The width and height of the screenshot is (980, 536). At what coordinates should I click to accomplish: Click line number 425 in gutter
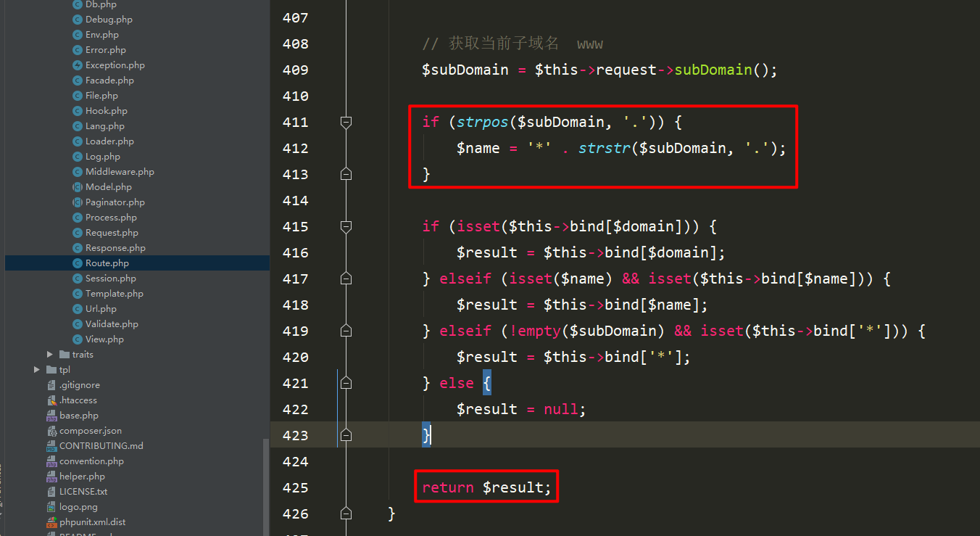point(295,488)
